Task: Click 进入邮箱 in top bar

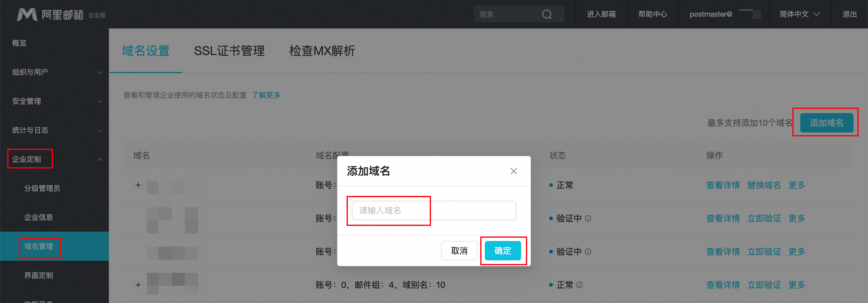Action: (x=601, y=14)
